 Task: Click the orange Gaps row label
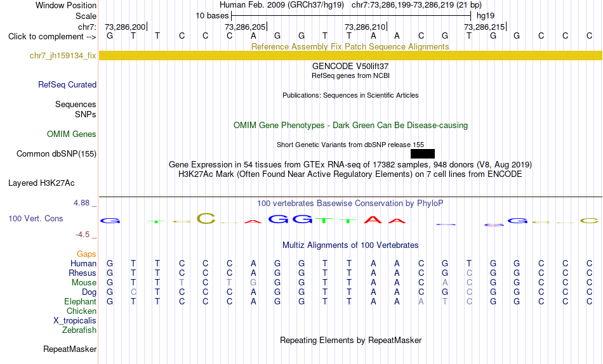point(86,254)
